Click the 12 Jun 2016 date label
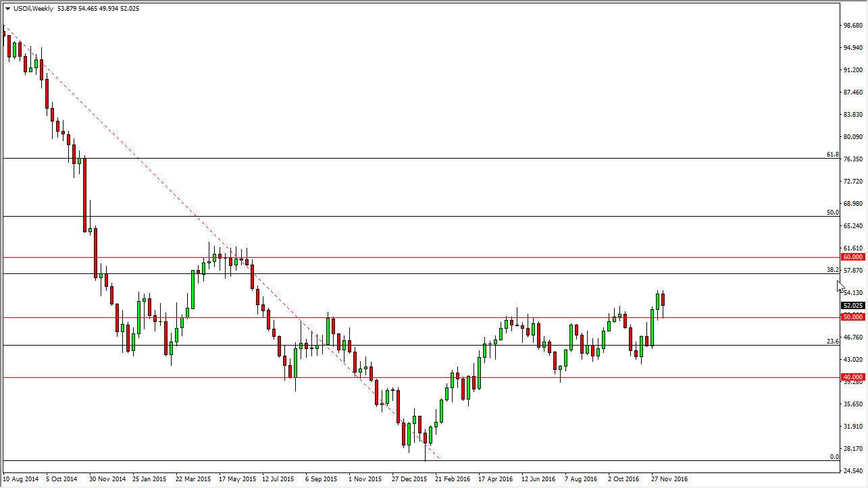The height and width of the screenshot is (488, 868). pos(538,479)
